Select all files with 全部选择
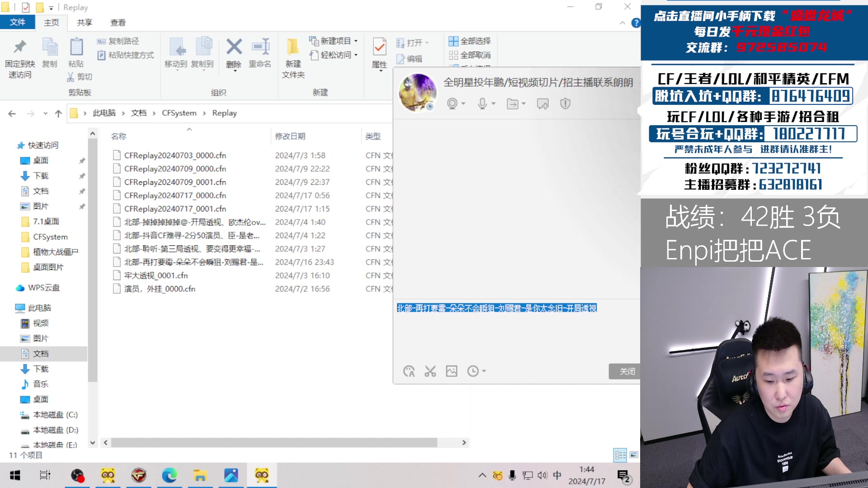The image size is (868, 488). point(470,40)
